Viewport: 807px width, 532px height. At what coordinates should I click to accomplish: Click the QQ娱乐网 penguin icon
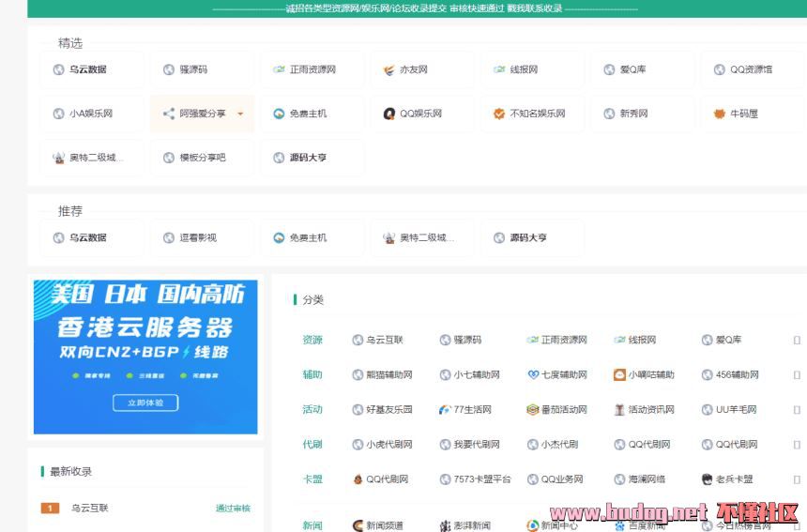tap(388, 114)
